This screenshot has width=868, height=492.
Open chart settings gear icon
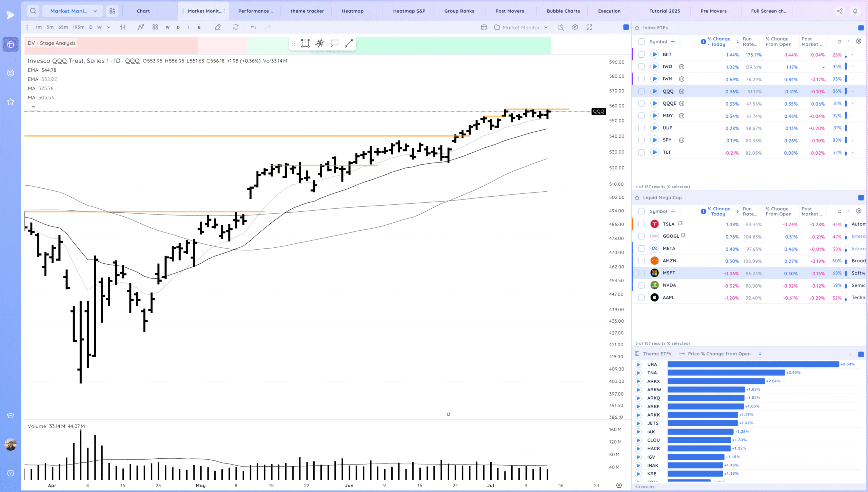(575, 27)
